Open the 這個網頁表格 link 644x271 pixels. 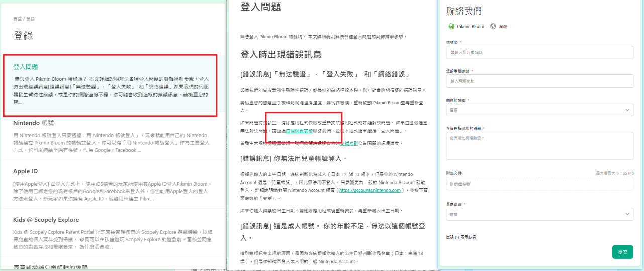300,131
